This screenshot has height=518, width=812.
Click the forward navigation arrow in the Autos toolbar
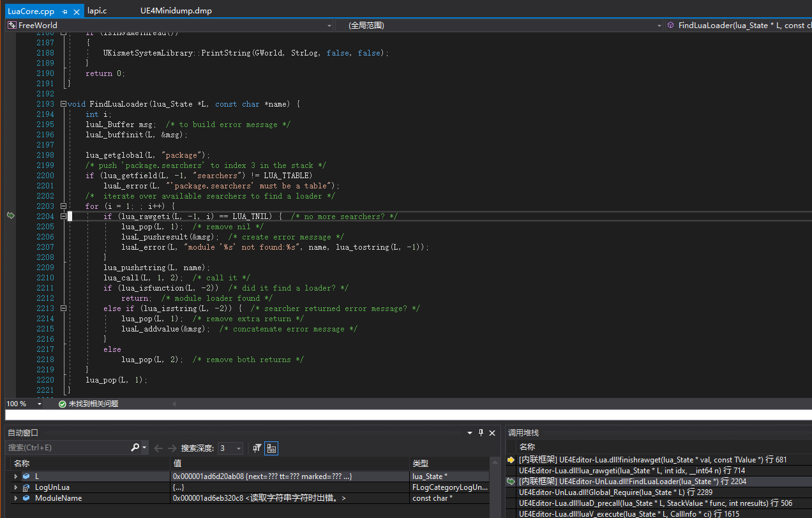(x=172, y=448)
